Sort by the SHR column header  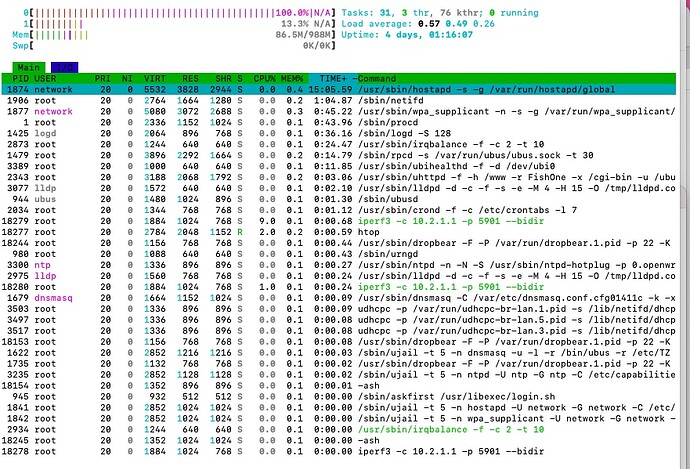[224, 78]
